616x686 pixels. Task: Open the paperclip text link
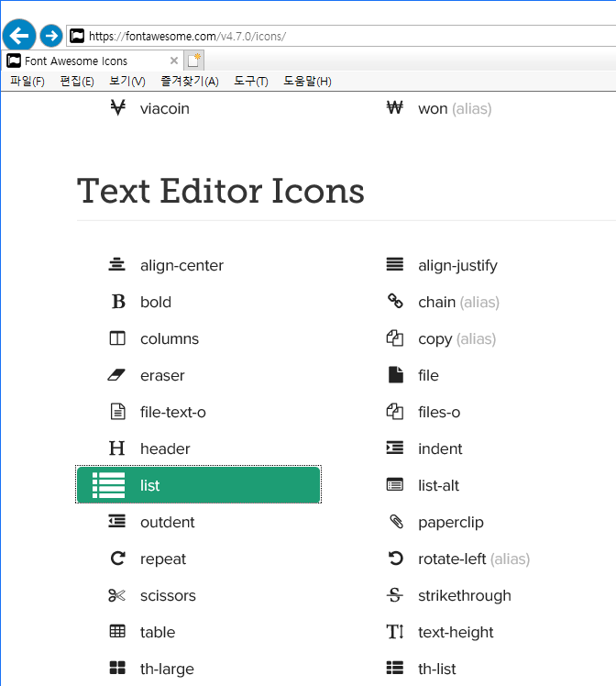pos(451,523)
